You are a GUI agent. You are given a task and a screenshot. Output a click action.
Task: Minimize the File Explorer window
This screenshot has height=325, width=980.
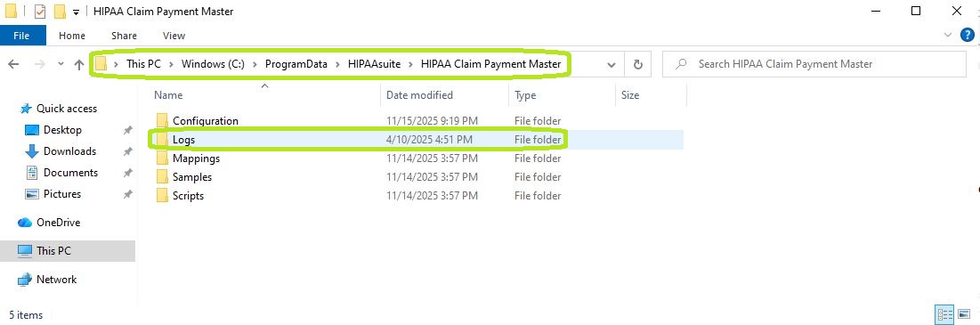[876, 12]
